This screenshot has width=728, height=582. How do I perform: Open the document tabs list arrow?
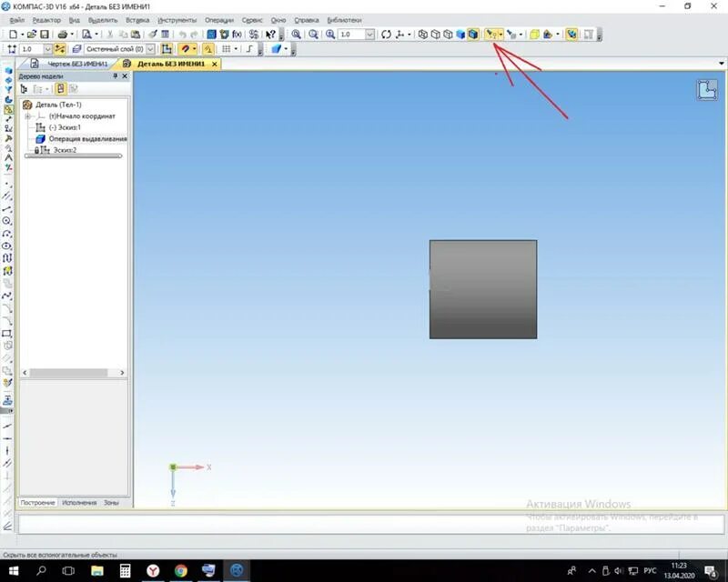[x=721, y=63]
